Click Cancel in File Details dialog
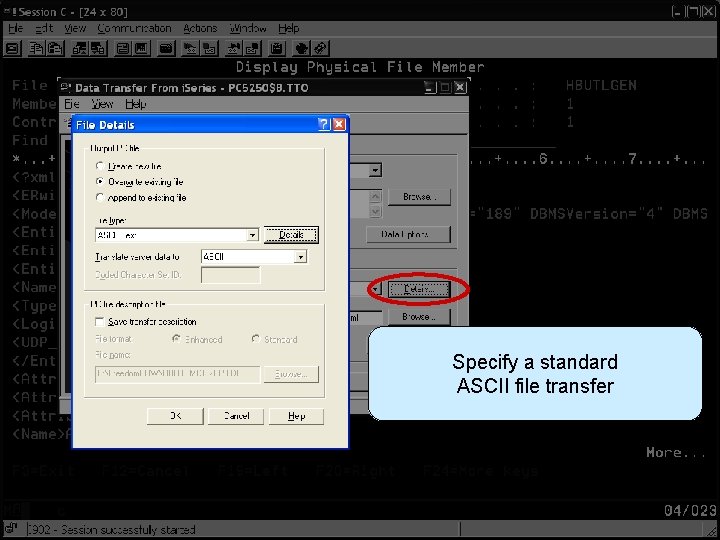The image size is (720, 540). click(x=236, y=416)
